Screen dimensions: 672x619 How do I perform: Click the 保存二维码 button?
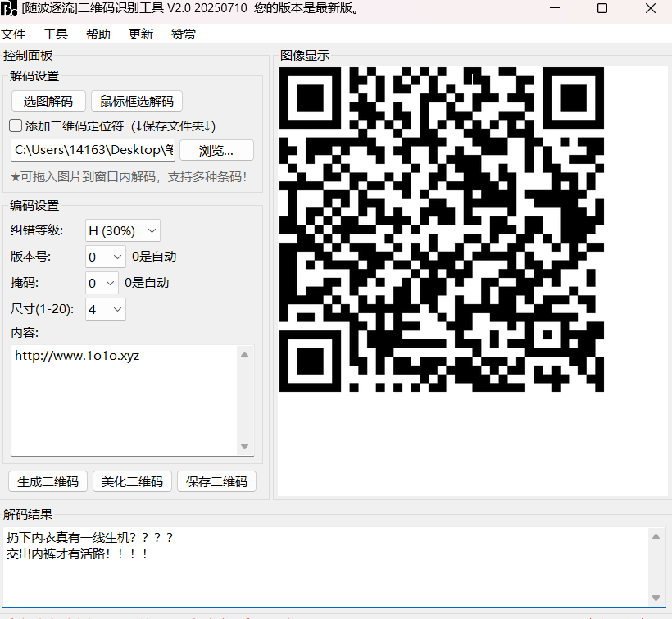[x=216, y=481]
